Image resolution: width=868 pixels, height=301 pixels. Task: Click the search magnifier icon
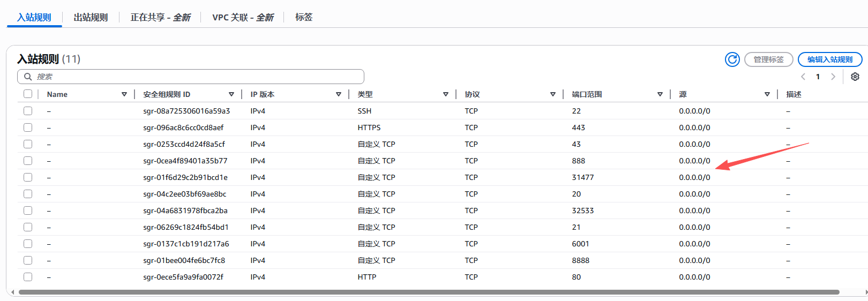[x=28, y=77]
